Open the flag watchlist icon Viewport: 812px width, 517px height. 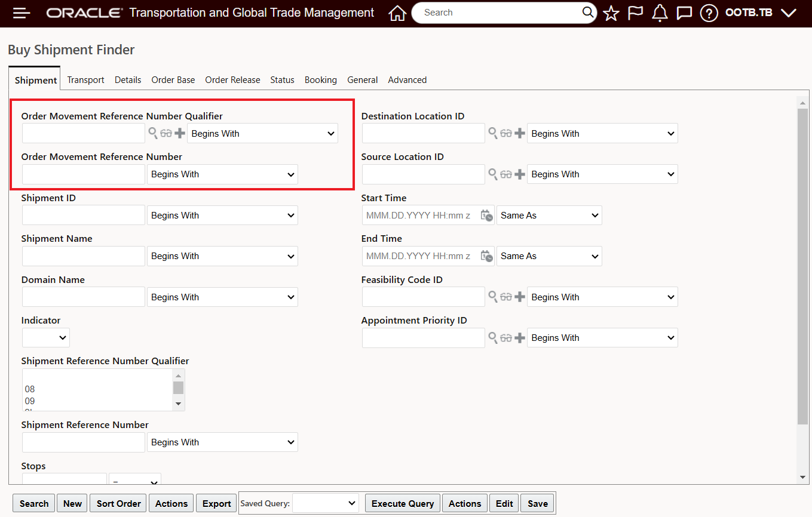635,13
